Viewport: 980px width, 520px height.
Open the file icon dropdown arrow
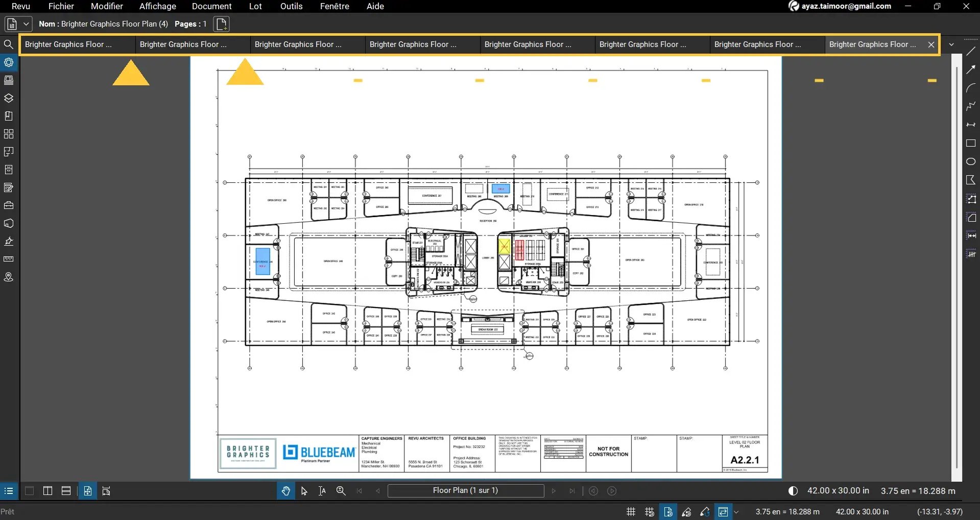[26, 24]
